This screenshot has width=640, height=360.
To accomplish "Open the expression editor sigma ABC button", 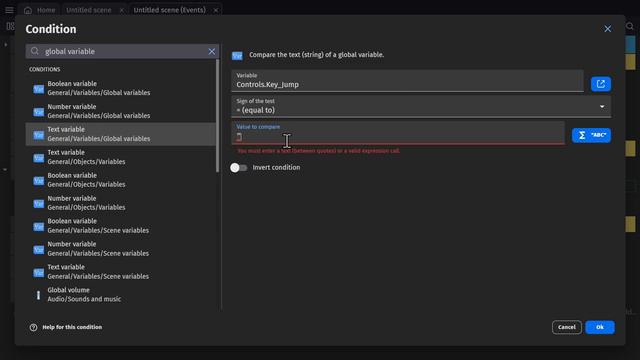I will click(591, 135).
